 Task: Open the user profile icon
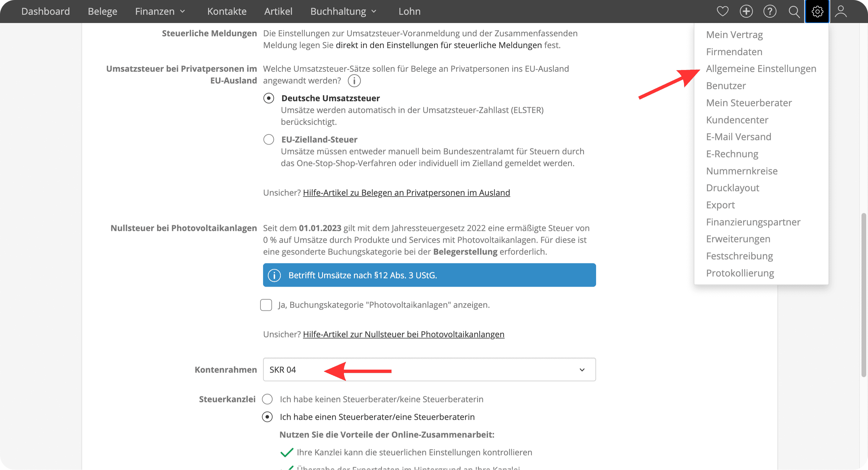pos(841,12)
